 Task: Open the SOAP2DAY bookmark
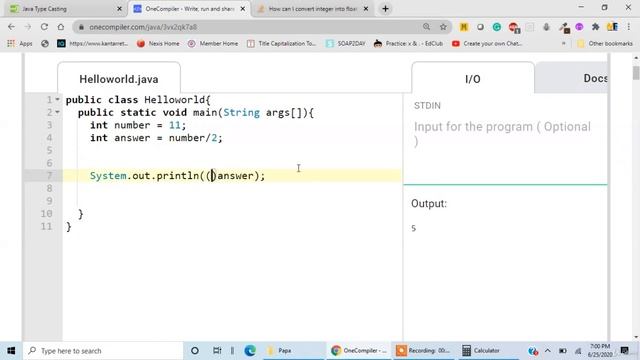coord(346,43)
